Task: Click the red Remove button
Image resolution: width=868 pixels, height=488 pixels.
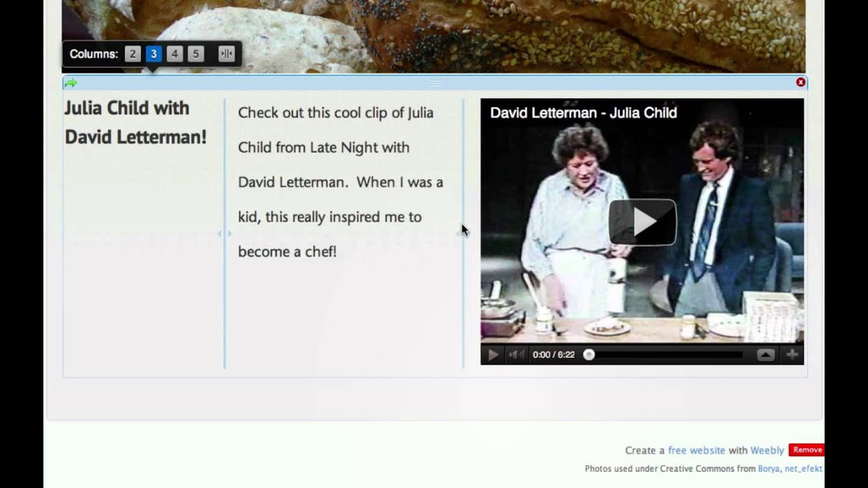Action: 806,450
